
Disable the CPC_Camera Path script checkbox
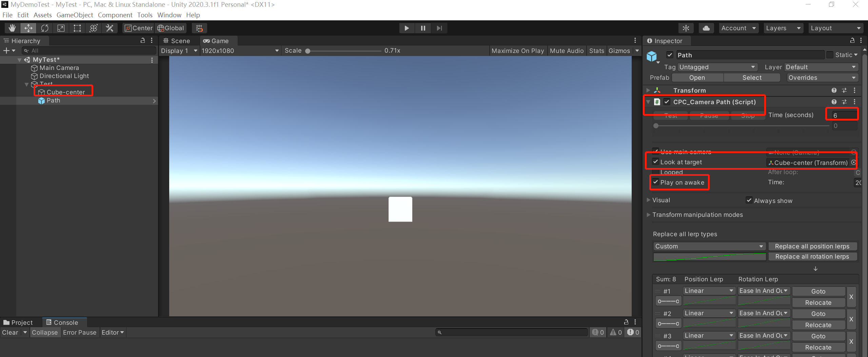667,102
